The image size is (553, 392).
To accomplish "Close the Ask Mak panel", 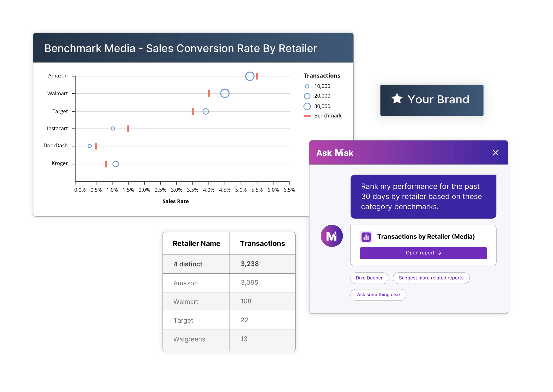I will click(x=495, y=153).
